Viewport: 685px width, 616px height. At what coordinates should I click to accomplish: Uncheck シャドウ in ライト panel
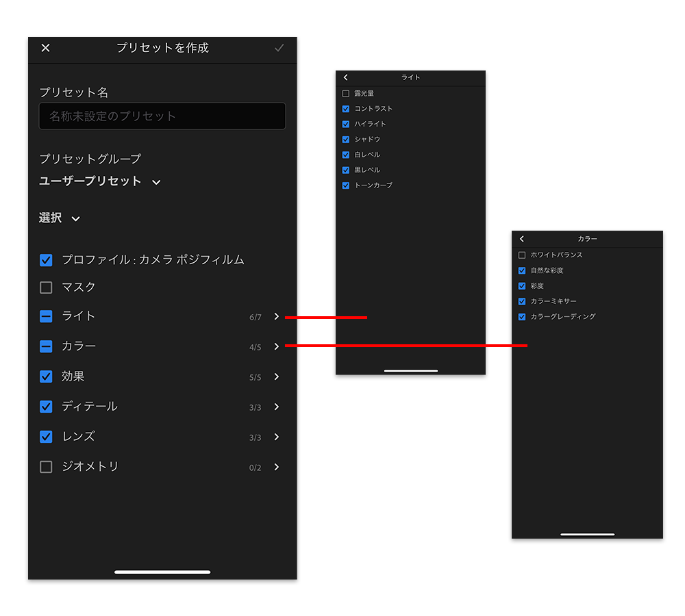(x=345, y=139)
